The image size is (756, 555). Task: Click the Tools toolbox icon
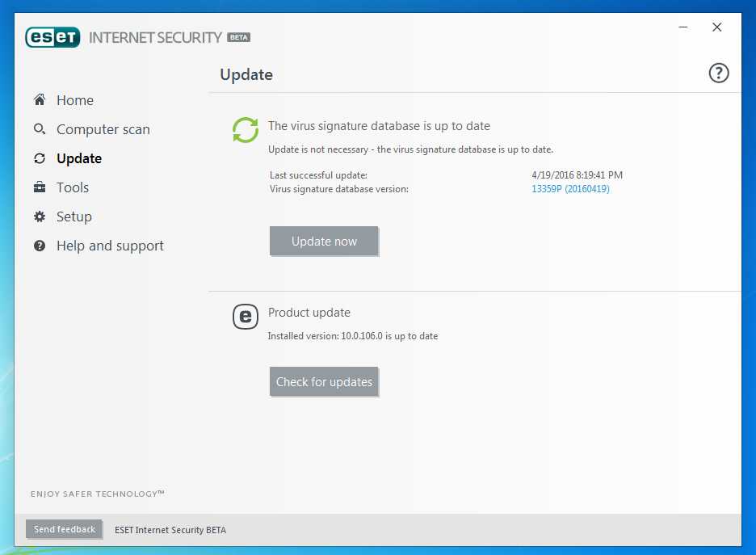tap(40, 187)
